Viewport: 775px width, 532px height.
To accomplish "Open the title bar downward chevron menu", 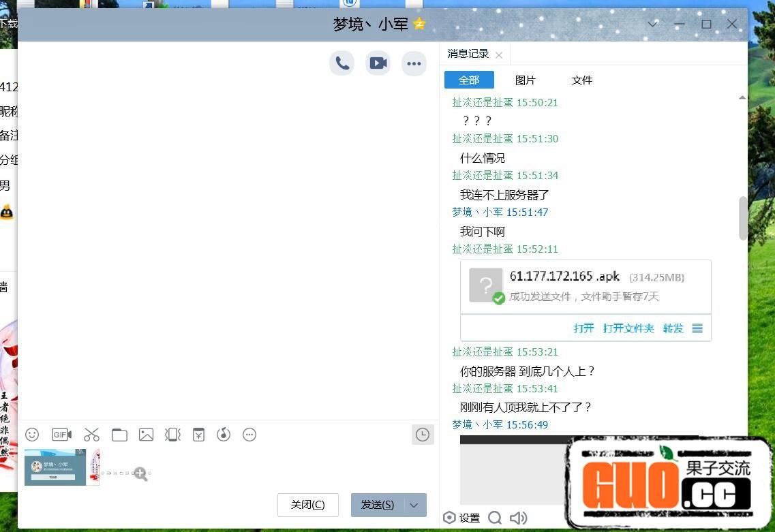I will pyautogui.click(x=652, y=24).
